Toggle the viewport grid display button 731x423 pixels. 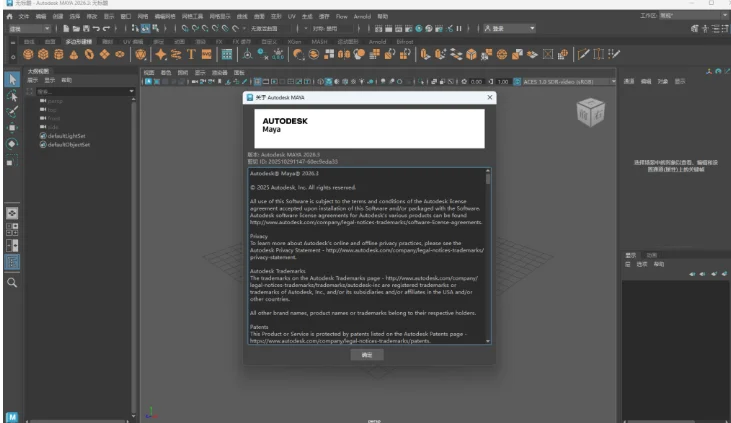(x=257, y=82)
